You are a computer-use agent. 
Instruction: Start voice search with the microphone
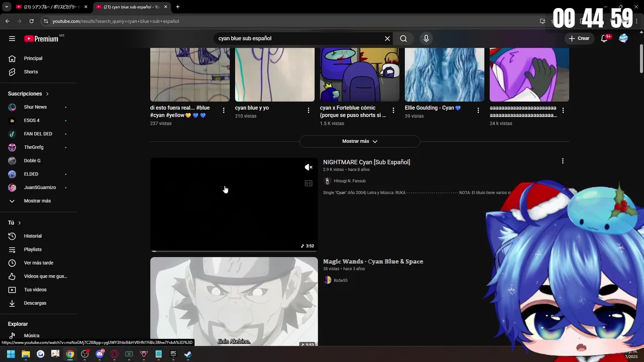(x=426, y=39)
